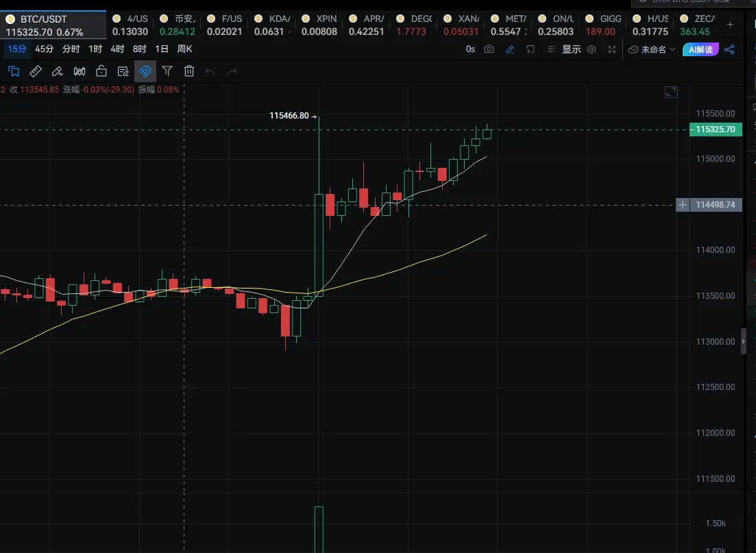Open the 4/US symbol tab at 0.13030
756x553 pixels.
[x=130, y=25]
